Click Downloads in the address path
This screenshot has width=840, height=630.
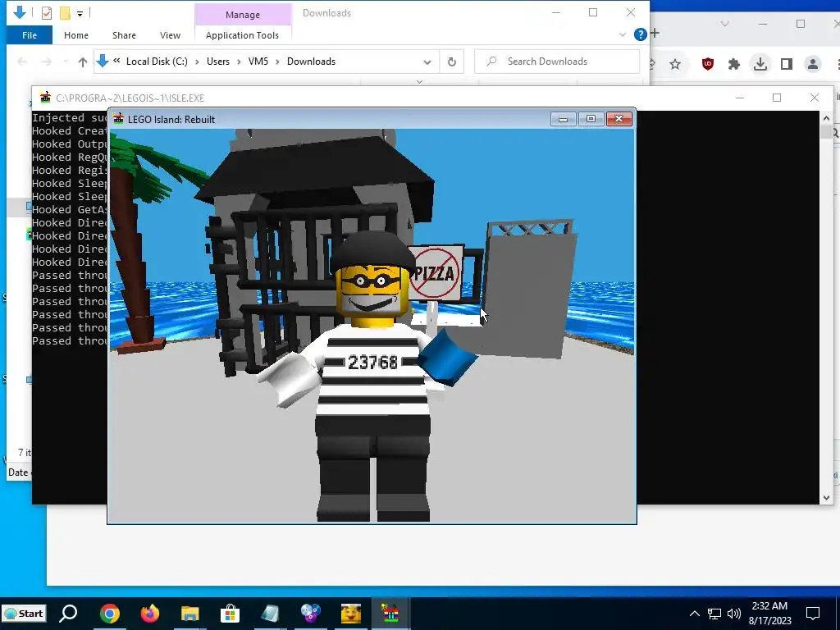(x=311, y=62)
